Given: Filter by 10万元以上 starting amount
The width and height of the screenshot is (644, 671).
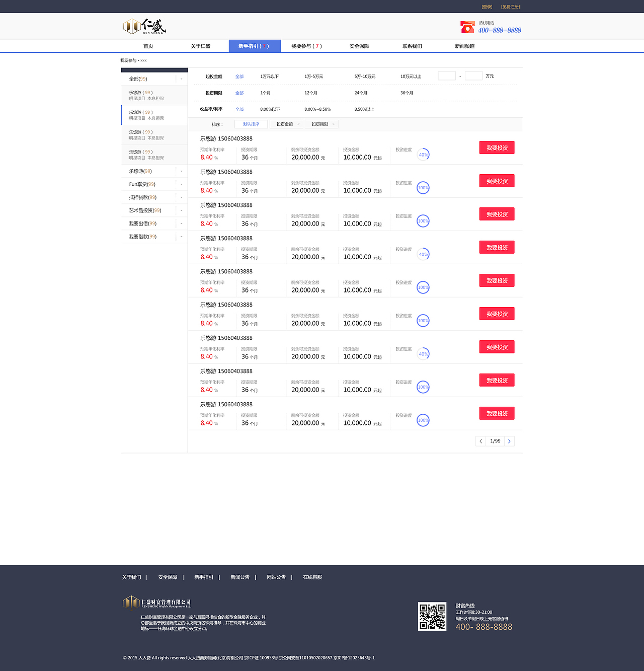Looking at the screenshot, I should 411,77.
